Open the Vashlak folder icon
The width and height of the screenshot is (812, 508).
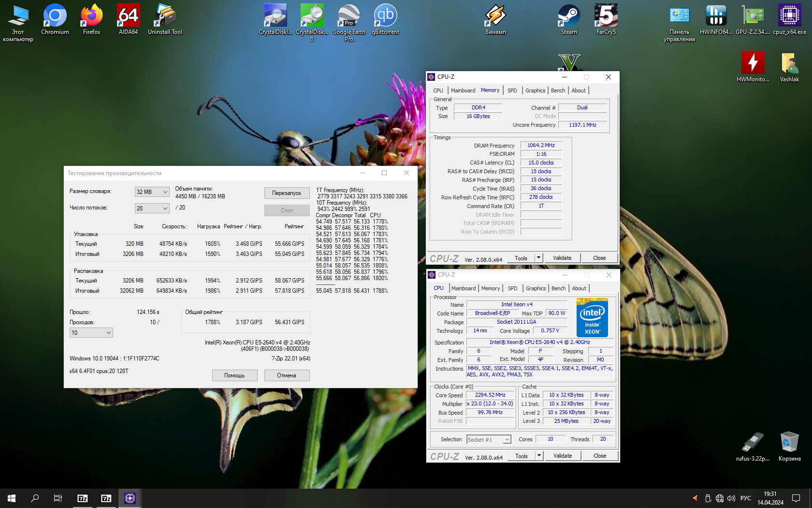point(789,67)
